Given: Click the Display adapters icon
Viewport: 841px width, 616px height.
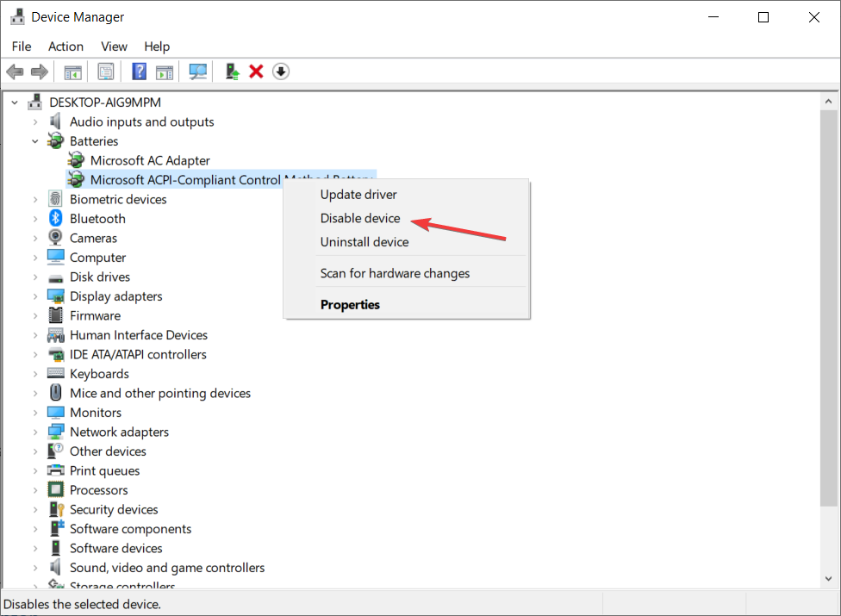Looking at the screenshot, I should pyautogui.click(x=56, y=296).
